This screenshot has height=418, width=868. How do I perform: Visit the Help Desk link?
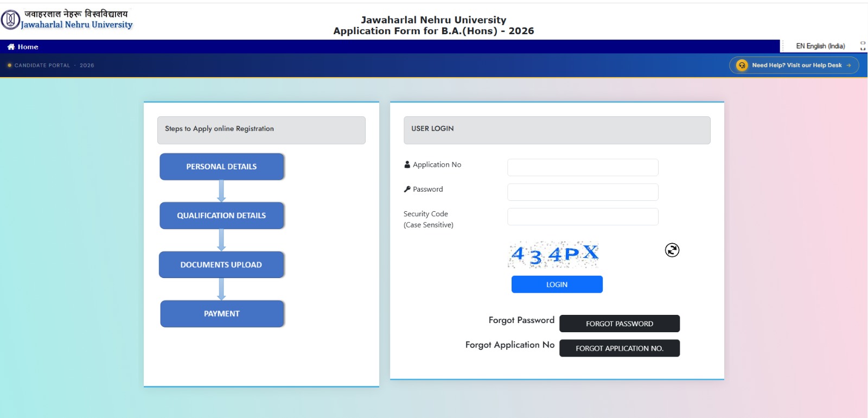(794, 65)
